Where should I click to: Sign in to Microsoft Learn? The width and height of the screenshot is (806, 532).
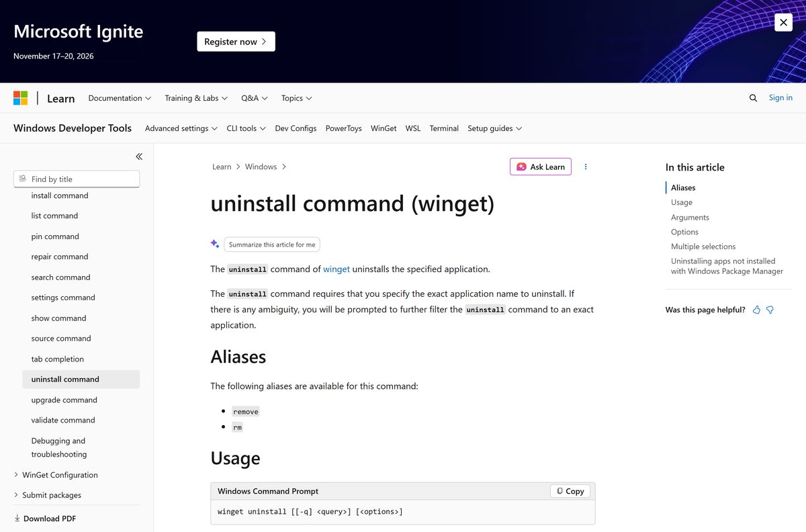point(780,97)
